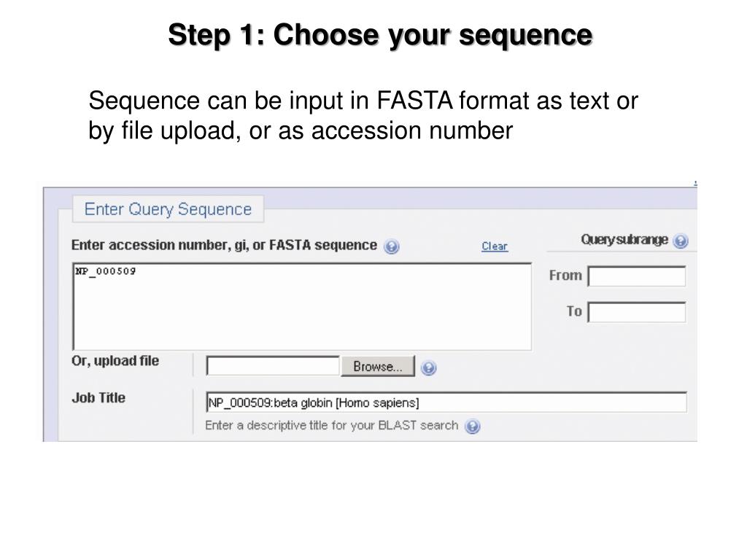
Task: Focus the query sequence text area containing NP_000509
Action: 302,306
